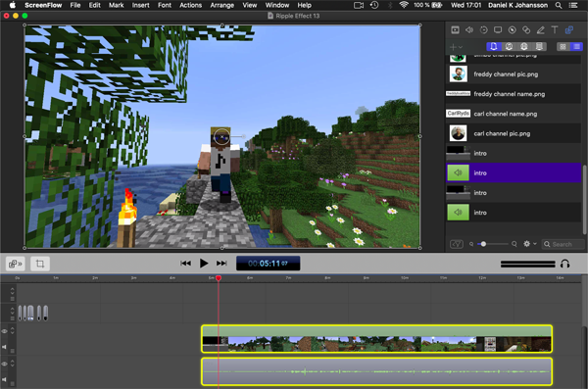The height and width of the screenshot is (389, 588).
Task: Select freddy channel name.png item
Action: pos(514,94)
